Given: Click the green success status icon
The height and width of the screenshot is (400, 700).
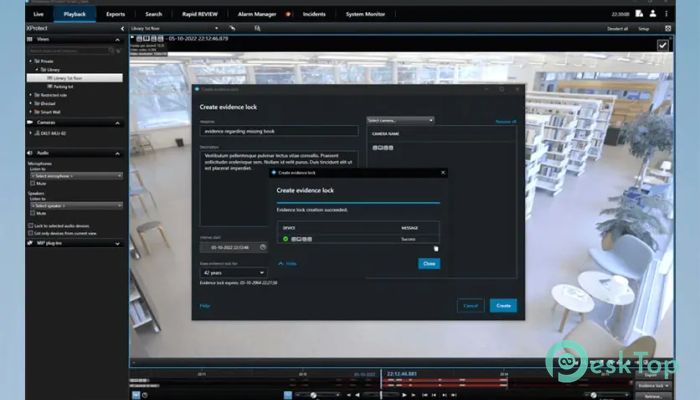Looking at the screenshot, I should pyautogui.click(x=286, y=239).
